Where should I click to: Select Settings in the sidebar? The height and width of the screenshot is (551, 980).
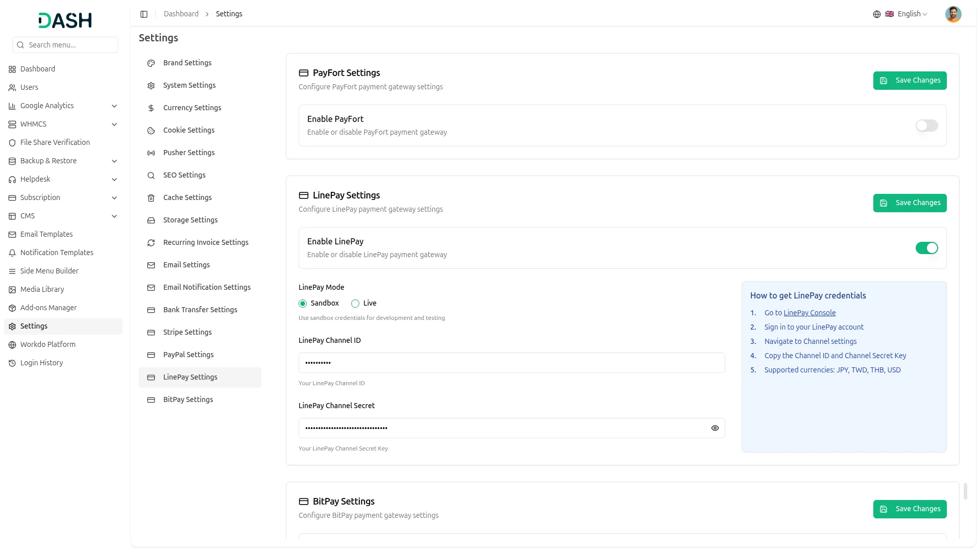pyautogui.click(x=63, y=326)
